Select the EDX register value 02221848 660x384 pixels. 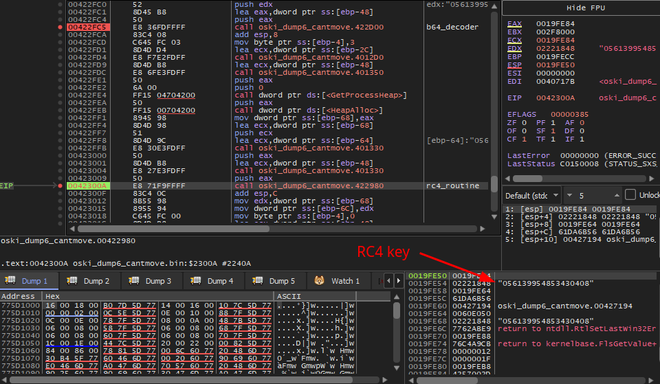point(555,48)
